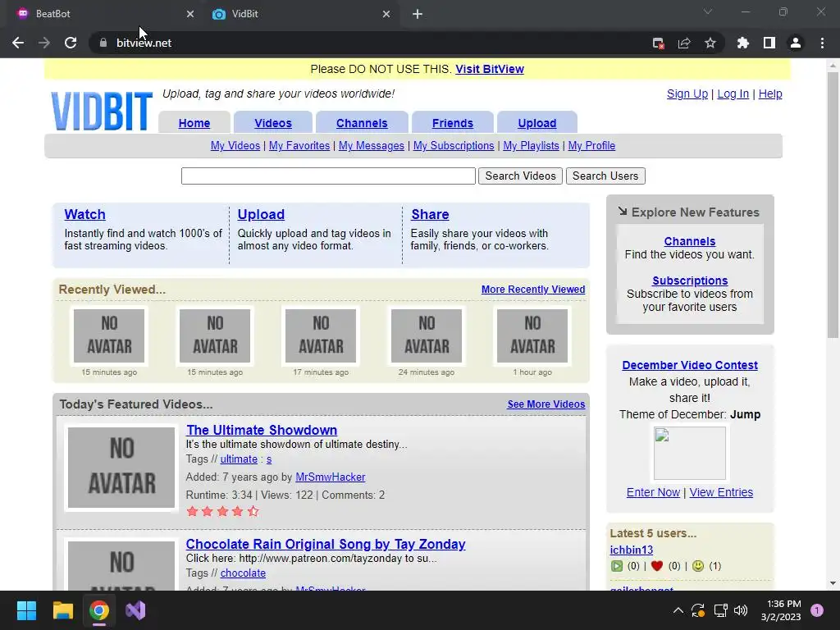Viewport: 840px width, 630px height.
Task: Open Visual Studio from taskbar
Action: pyautogui.click(x=135, y=610)
